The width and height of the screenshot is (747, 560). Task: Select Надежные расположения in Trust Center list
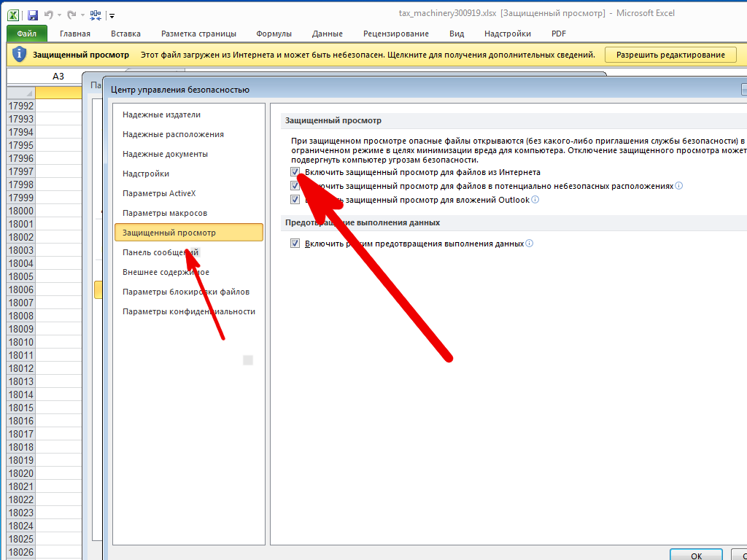pos(189,134)
